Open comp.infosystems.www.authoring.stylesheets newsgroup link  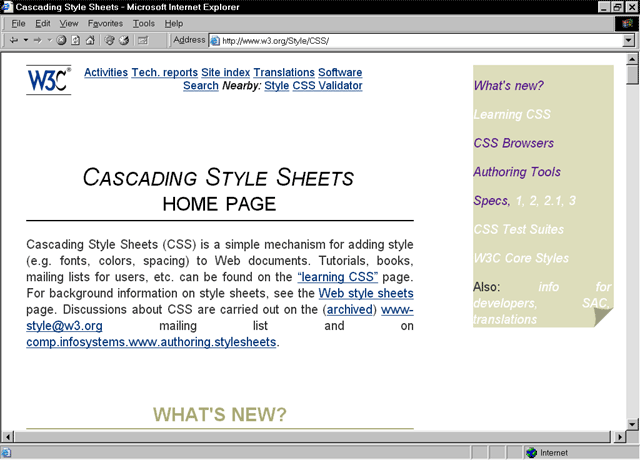coord(151,342)
